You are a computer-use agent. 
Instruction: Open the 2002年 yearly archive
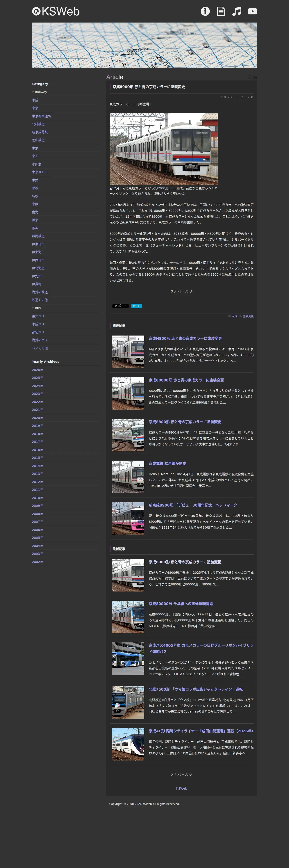(x=38, y=562)
